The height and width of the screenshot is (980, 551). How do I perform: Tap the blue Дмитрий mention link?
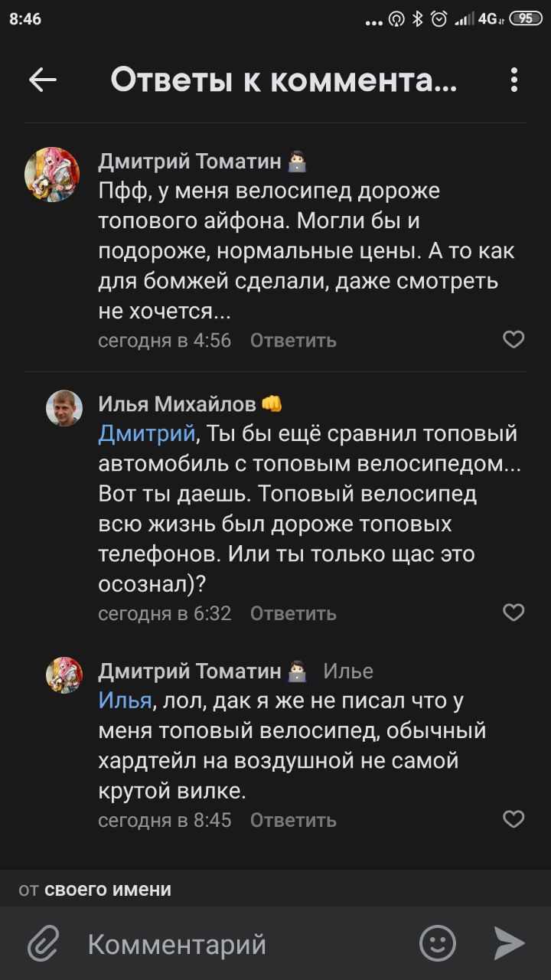(147, 434)
